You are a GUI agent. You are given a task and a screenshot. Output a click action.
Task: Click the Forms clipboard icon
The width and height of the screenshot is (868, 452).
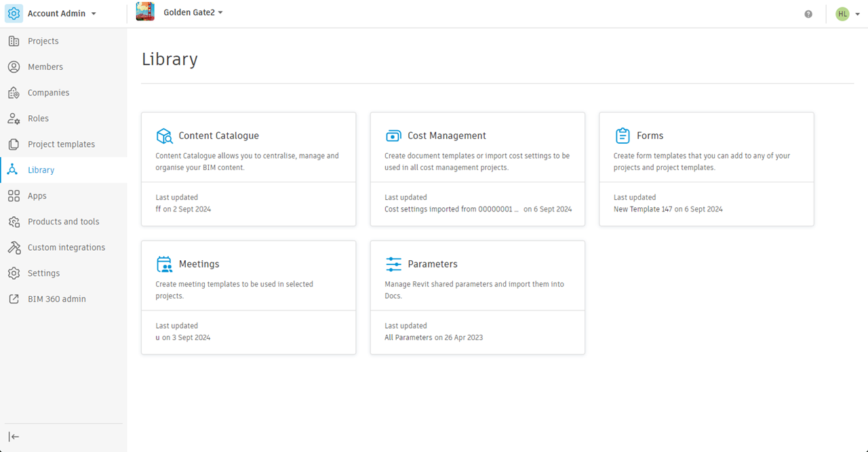click(623, 136)
